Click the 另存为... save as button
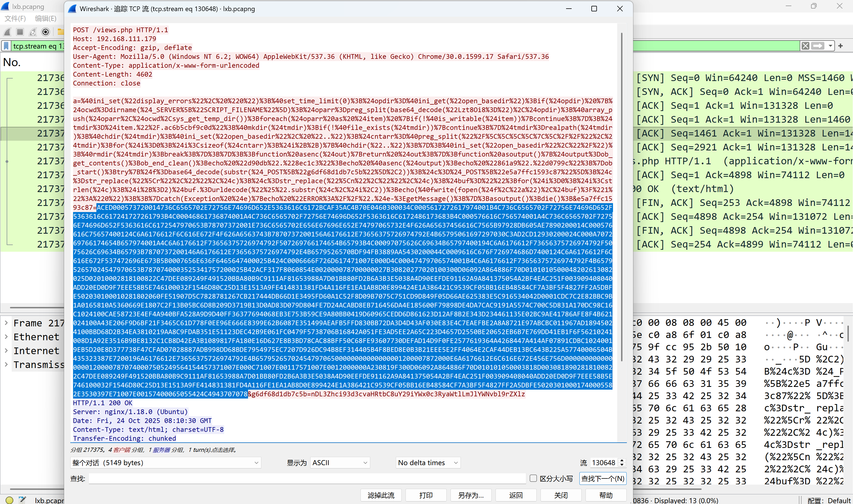The image size is (853, 504). tap(471, 495)
